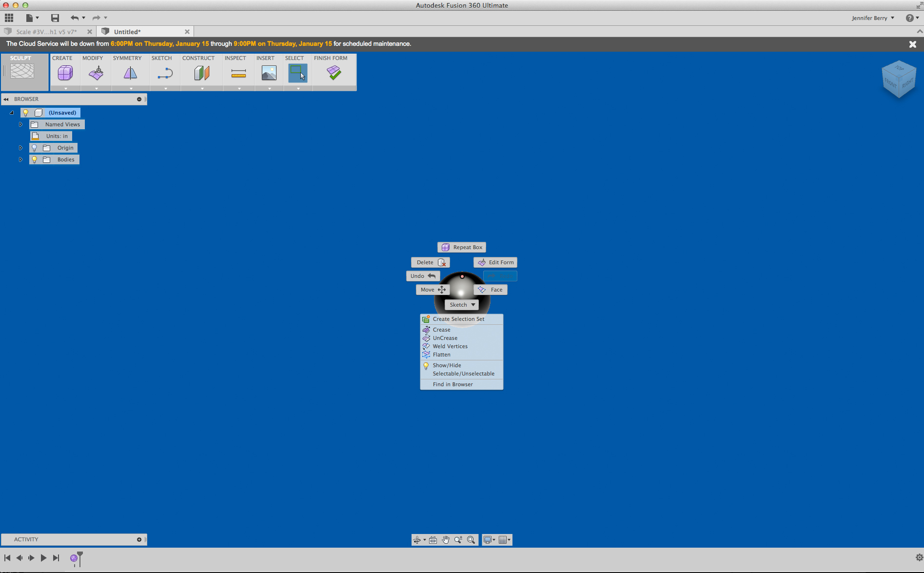
Task: Open the data panel grid icon
Action: pyautogui.click(x=9, y=18)
